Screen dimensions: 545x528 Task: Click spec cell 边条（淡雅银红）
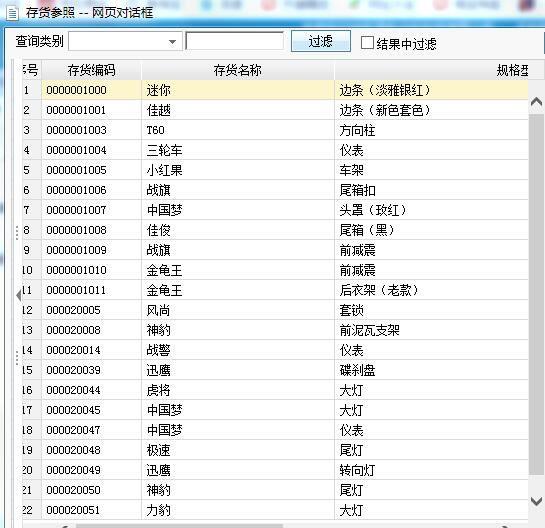(431, 90)
